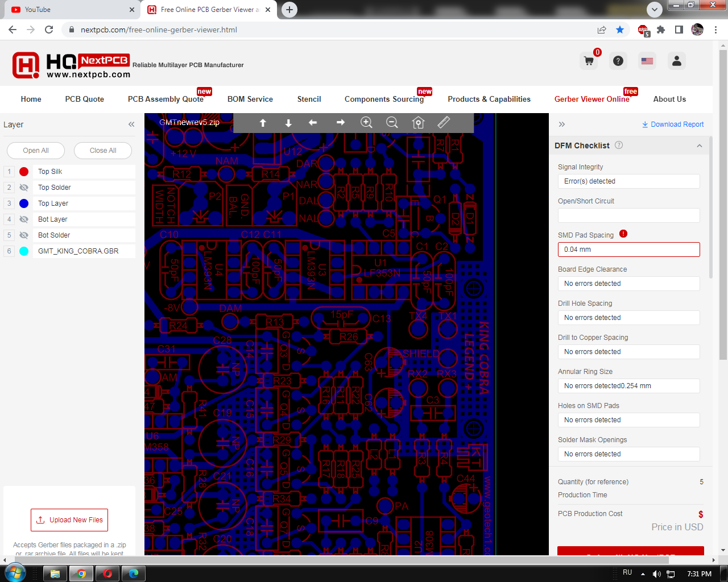Open Gerber Viewer Online link

click(x=592, y=99)
